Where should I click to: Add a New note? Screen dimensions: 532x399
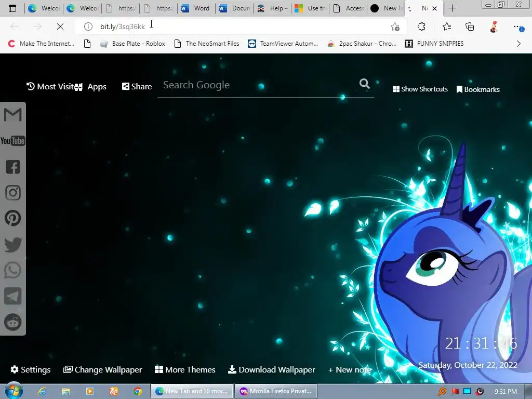tap(350, 370)
